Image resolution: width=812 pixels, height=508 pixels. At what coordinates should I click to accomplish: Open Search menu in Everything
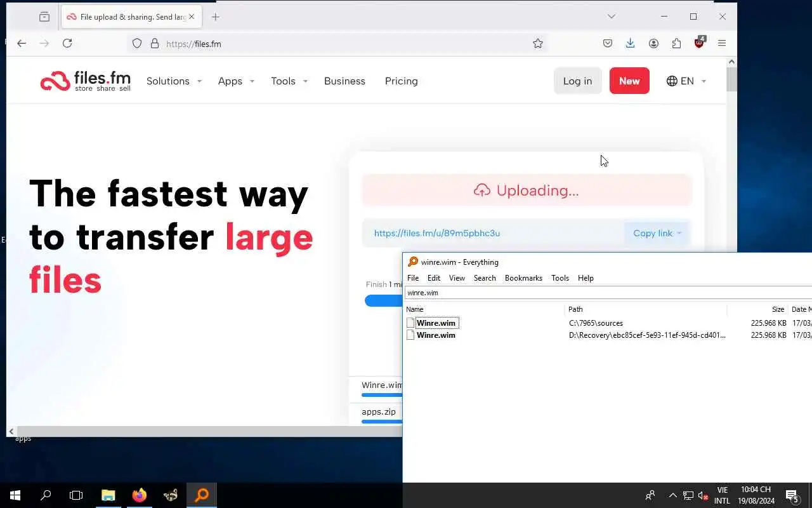[x=485, y=278]
